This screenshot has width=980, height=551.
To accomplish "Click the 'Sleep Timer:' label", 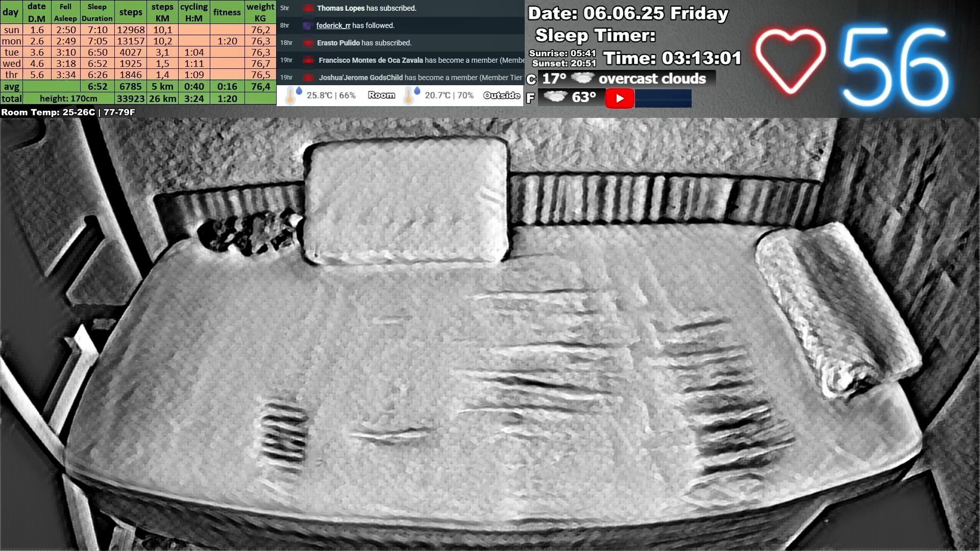I will click(595, 35).
